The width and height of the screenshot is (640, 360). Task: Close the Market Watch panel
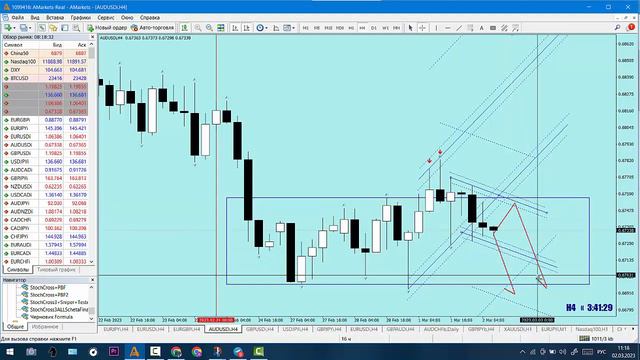[x=92, y=37]
